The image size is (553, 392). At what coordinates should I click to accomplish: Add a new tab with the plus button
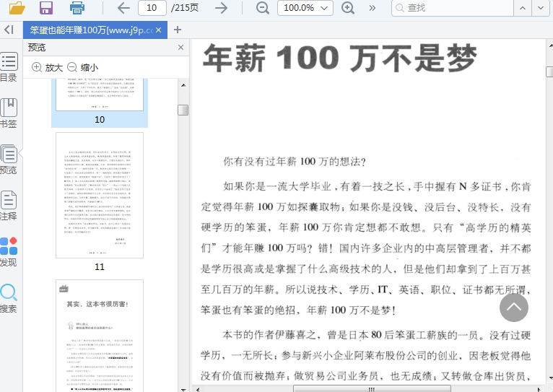point(178,30)
